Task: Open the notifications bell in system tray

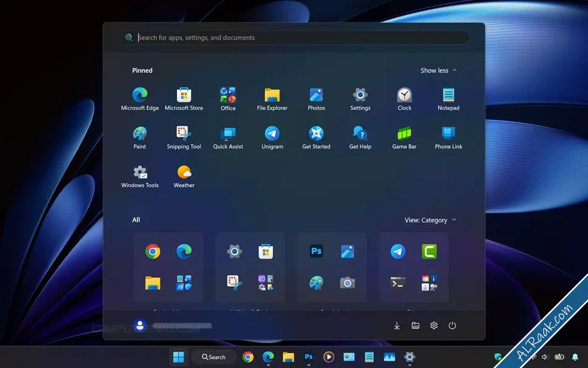Action: [x=575, y=357]
